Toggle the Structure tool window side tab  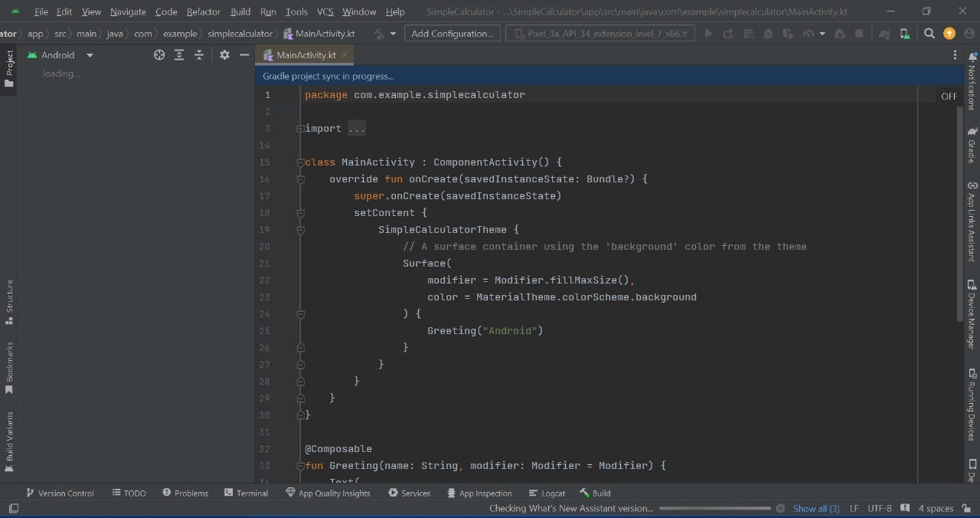[9, 302]
